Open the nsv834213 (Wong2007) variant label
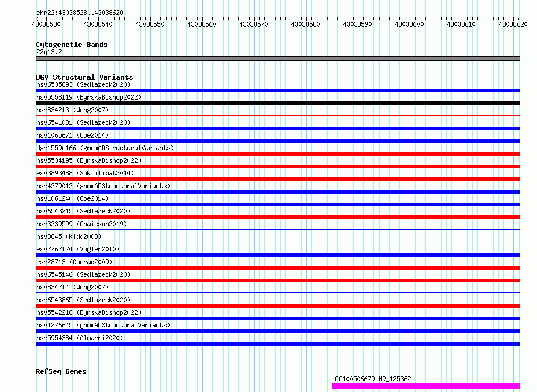Viewport: 537px width, 392px height. pos(72,110)
